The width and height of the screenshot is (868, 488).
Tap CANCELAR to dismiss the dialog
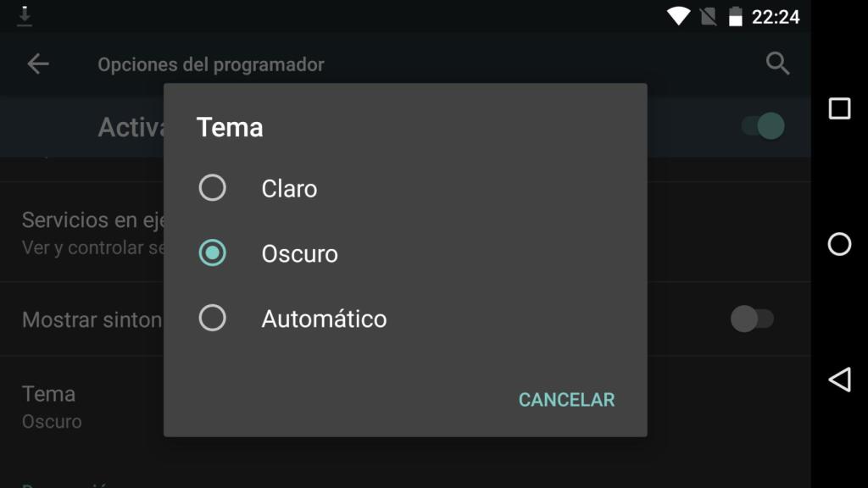565,399
